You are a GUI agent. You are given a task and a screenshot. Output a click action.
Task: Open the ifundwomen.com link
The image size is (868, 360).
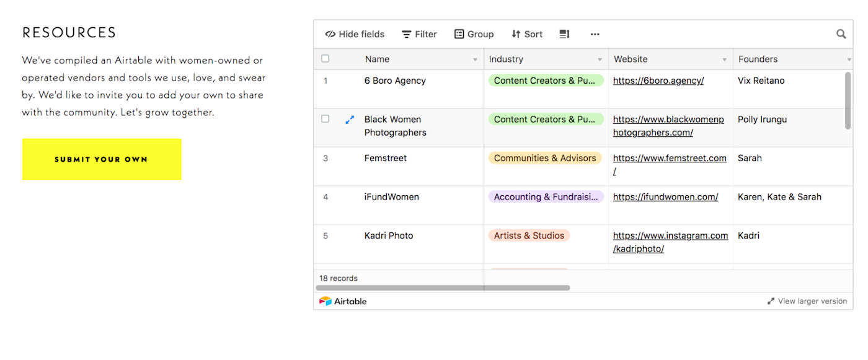pos(665,197)
